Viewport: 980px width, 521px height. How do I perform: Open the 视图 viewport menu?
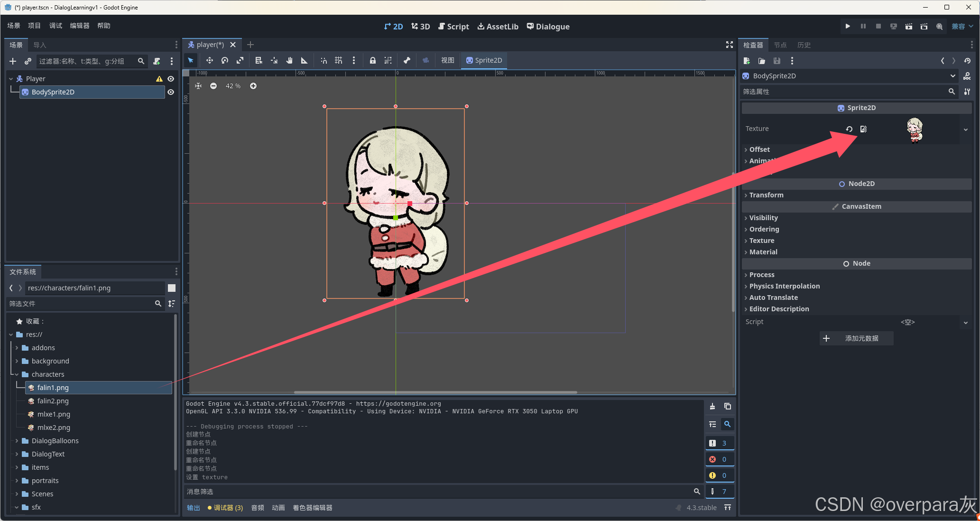click(447, 60)
